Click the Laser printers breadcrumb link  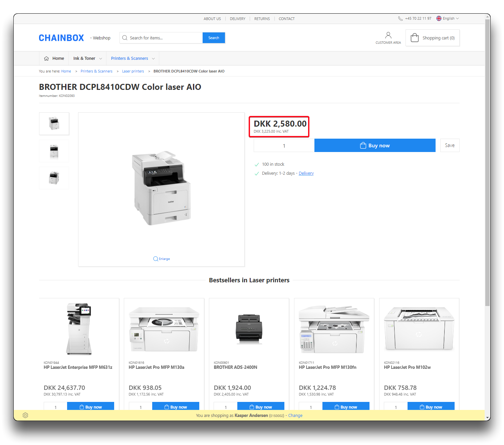pyautogui.click(x=133, y=71)
